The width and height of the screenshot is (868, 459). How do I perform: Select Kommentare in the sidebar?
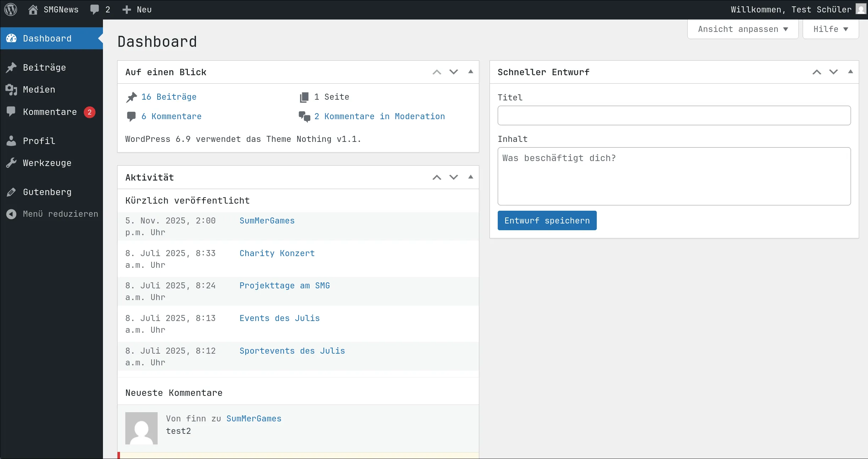coord(50,112)
